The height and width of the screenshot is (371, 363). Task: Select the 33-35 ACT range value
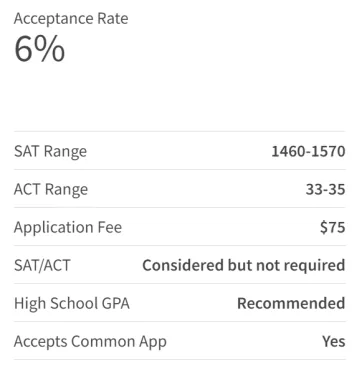[325, 190]
